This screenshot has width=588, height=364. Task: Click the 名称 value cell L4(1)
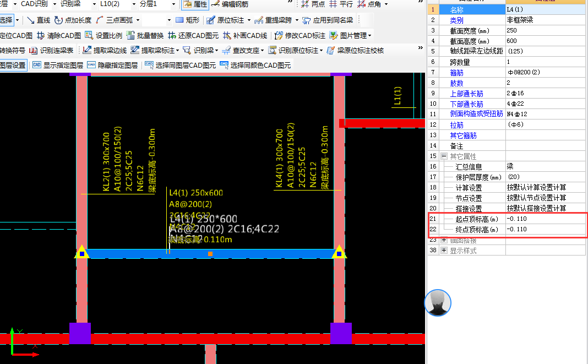click(x=545, y=9)
